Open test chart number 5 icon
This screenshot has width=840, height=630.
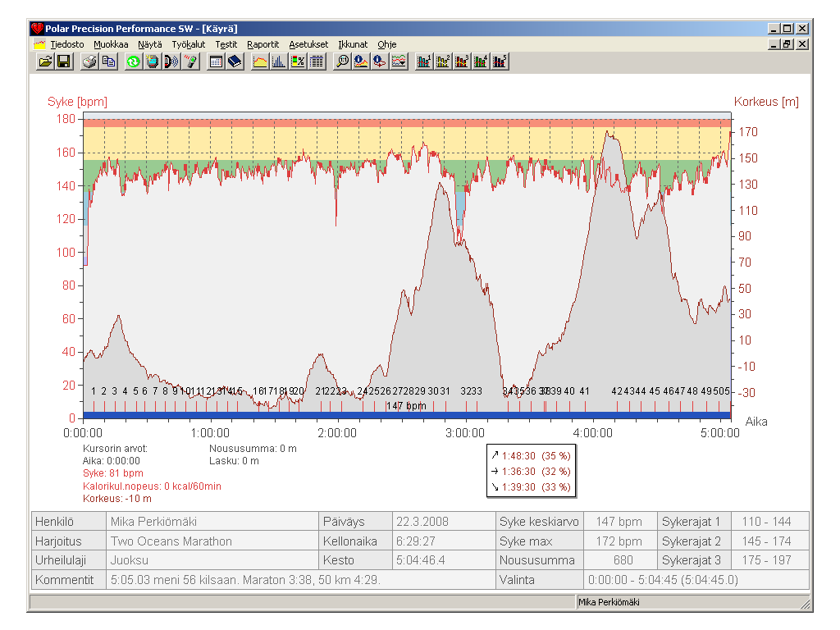(500, 62)
